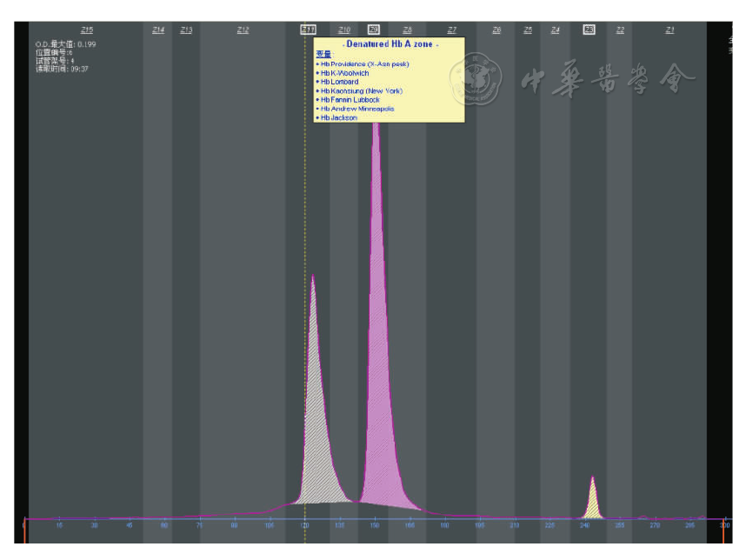Click the Z14 zone label
Screen dimensions: 746x560
[x=158, y=30]
